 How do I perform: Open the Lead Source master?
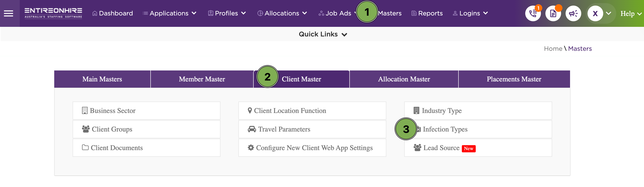coord(478,148)
